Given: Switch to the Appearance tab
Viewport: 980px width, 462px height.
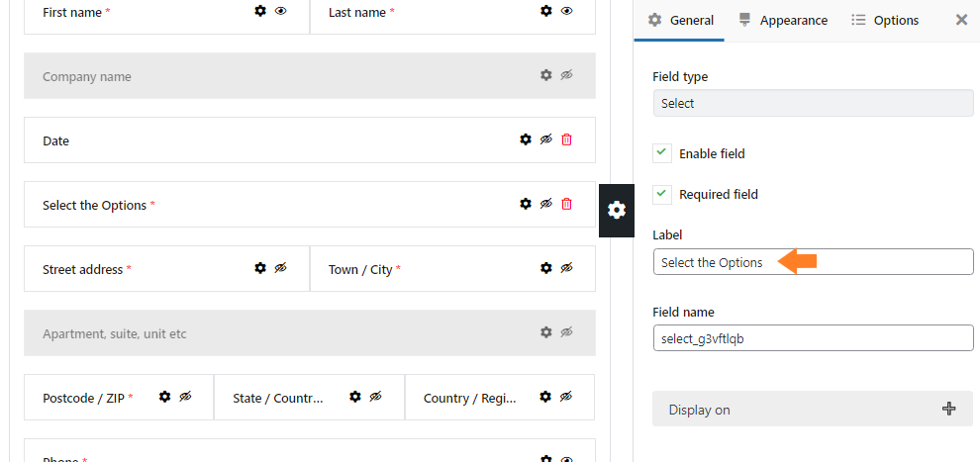Looking at the screenshot, I should coord(782,20).
